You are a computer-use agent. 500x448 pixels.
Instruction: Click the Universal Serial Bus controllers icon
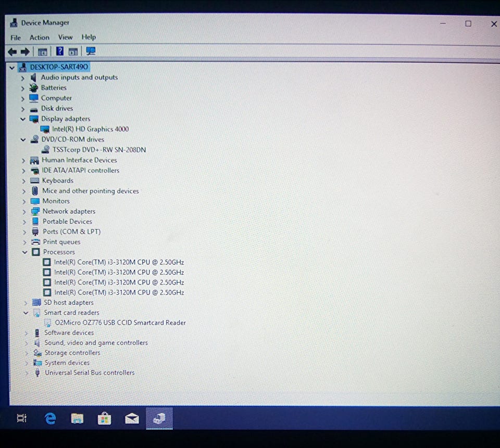(37, 373)
